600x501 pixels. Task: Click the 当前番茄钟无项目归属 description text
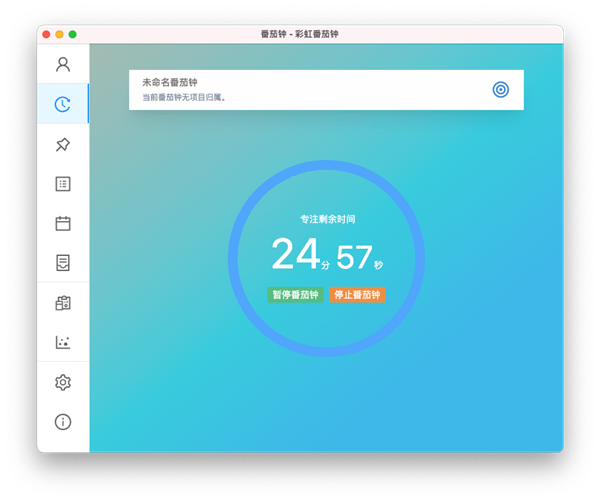(185, 98)
